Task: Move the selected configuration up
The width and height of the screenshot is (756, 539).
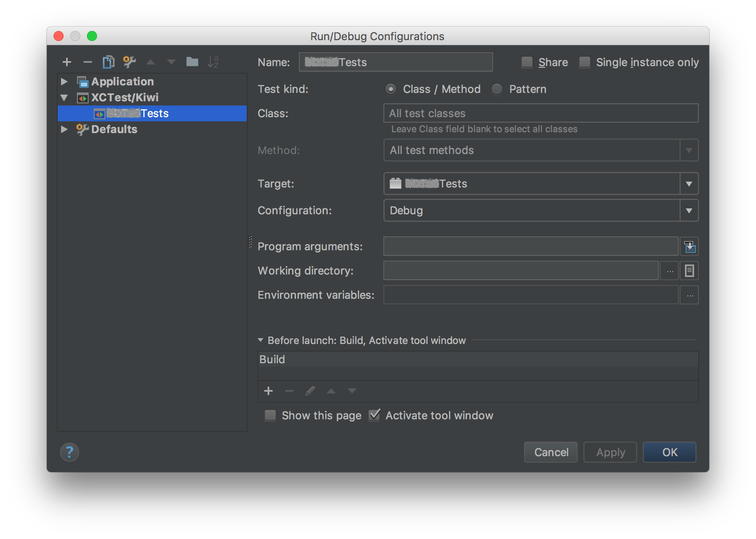Action: pos(151,62)
